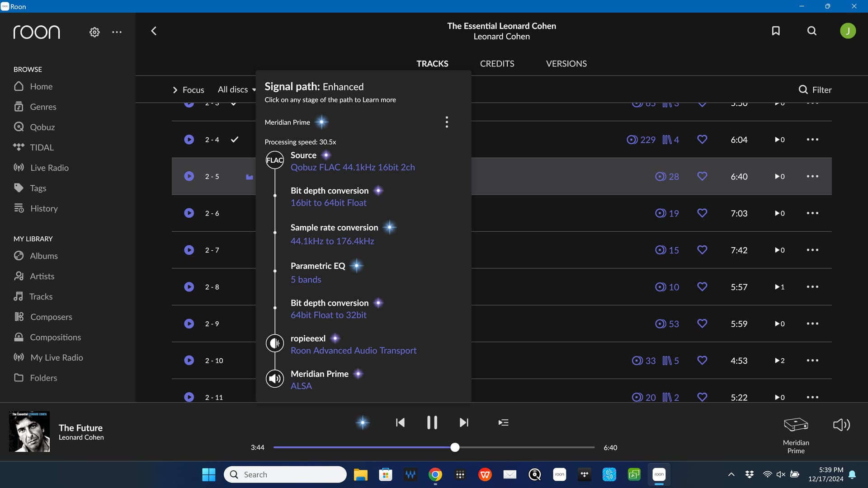Open user profile avatar J
This screenshot has width=868, height=488.
click(848, 31)
